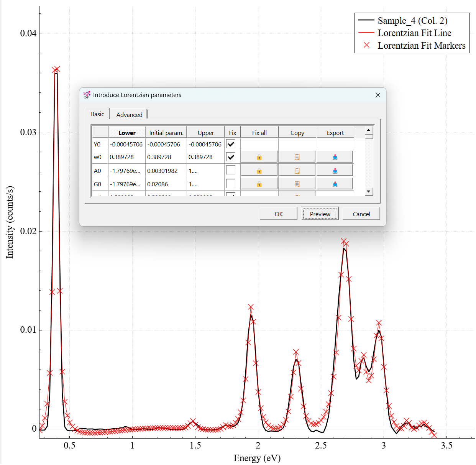The width and height of the screenshot is (476, 465).
Task: Select the Basic tab
Action: click(x=97, y=114)
